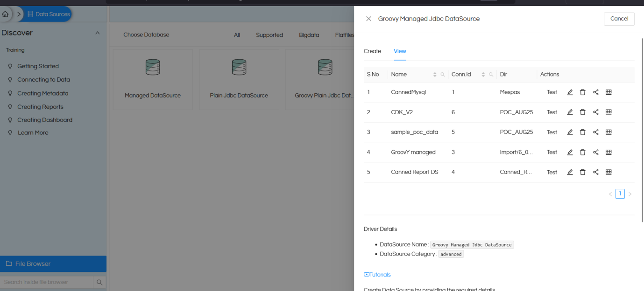The height and width of the screenshot is (291, 644).
Task: Switch to the Create tab
Action: coord(372,51)
